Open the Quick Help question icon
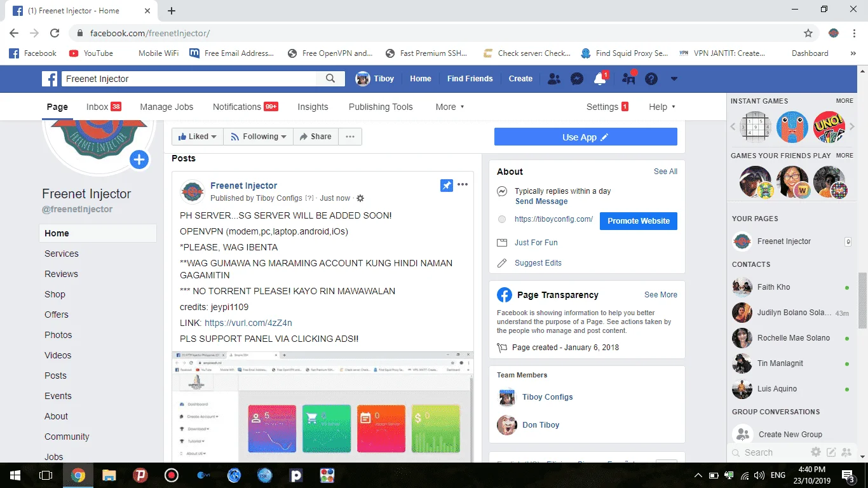This screenshot has height=488, width=868. click(x=651, y=79)
